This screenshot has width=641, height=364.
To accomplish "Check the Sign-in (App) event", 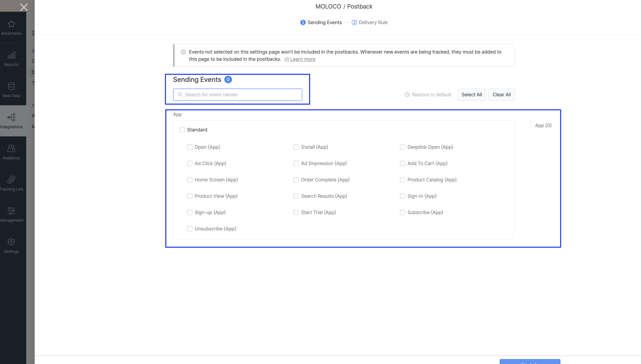I will (x=403, y=196).
